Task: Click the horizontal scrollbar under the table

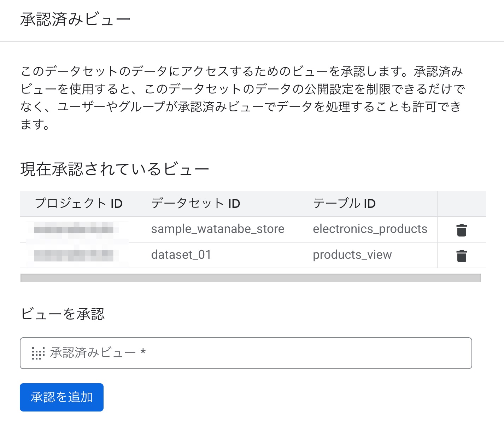Action: click(251, 278)
